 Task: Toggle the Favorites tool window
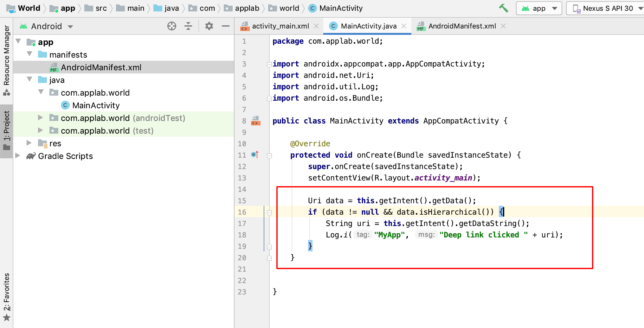6,296
